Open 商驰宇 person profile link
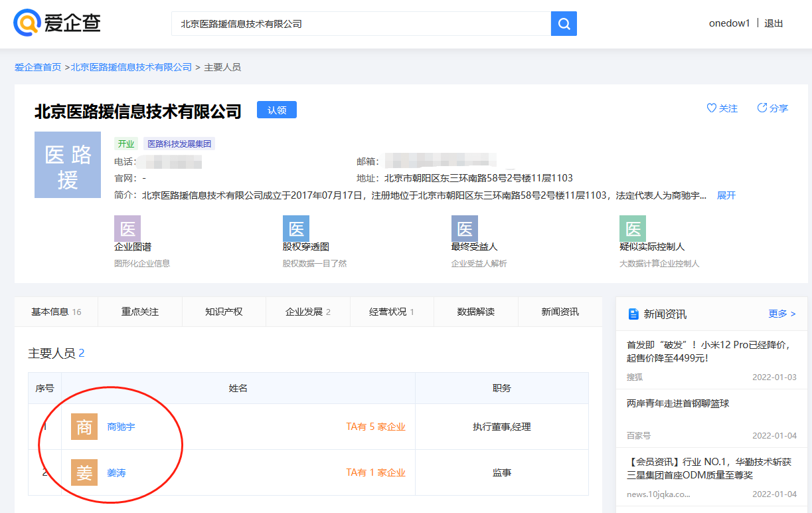The width and height of the screenshot is (812, 513). pos(121,427)
